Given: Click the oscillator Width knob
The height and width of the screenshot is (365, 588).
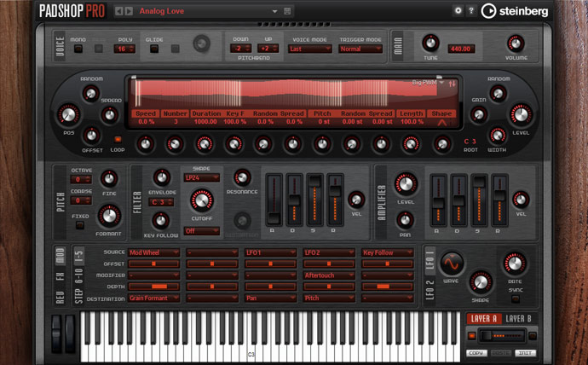Looking at the screenshot, I should [498, 135].
